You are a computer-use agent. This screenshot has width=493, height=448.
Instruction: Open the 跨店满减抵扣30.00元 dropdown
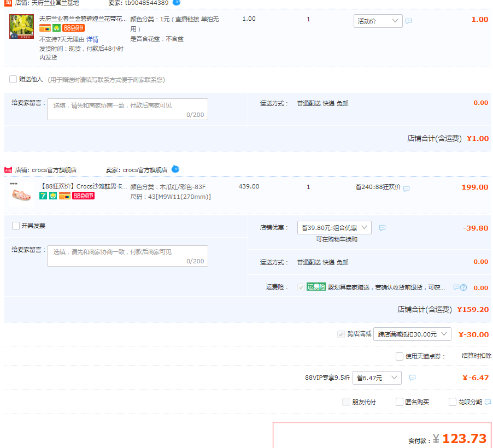coord(412,334)
